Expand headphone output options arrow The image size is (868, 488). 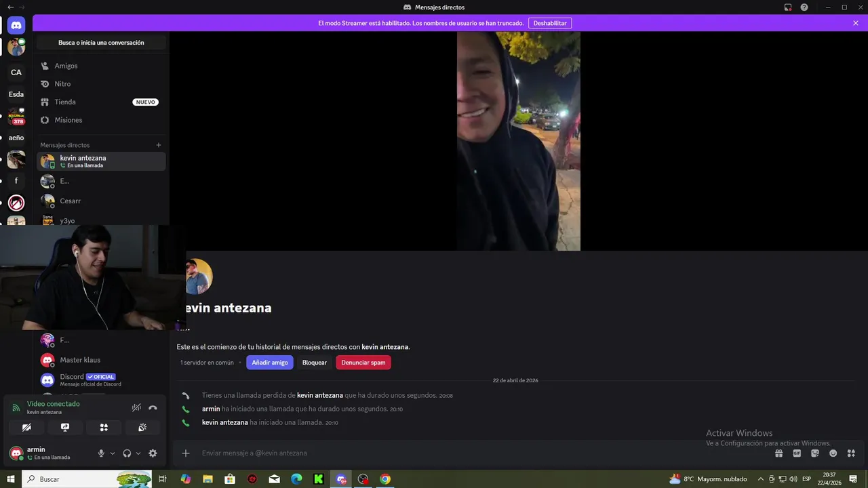pos(138,453)
